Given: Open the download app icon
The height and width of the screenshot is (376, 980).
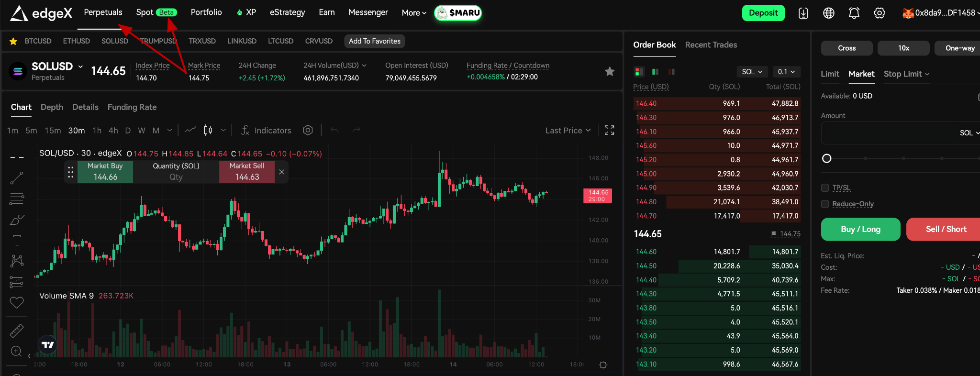Looking at the screenshot, I should [803, 13].
